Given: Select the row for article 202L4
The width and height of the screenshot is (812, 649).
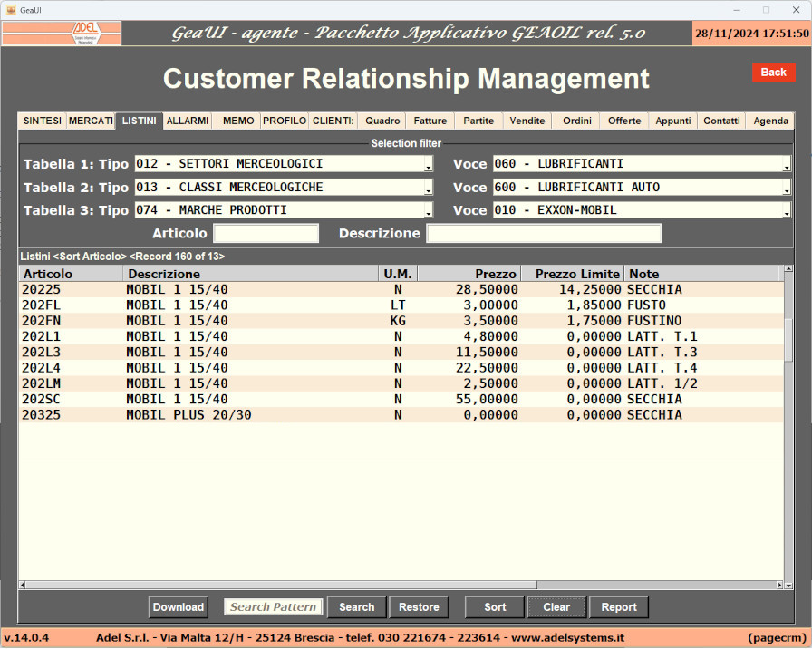Looking at the screenshot, I should (x=401, y=368).
